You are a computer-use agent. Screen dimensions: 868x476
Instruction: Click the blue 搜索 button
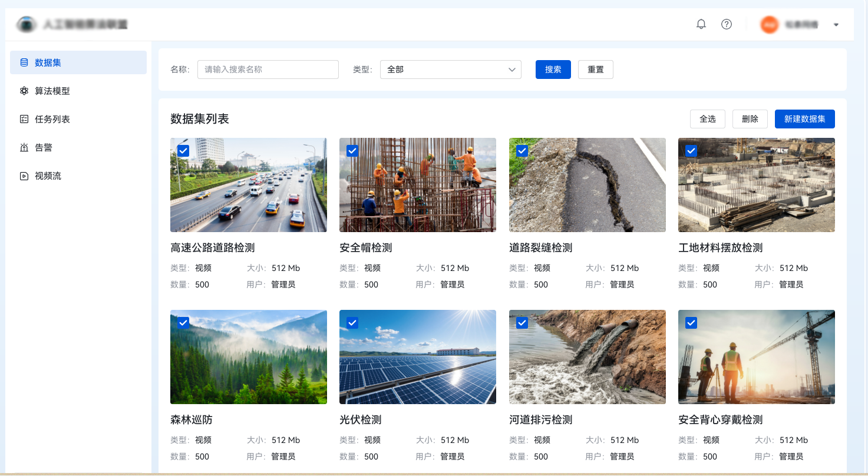553,70
